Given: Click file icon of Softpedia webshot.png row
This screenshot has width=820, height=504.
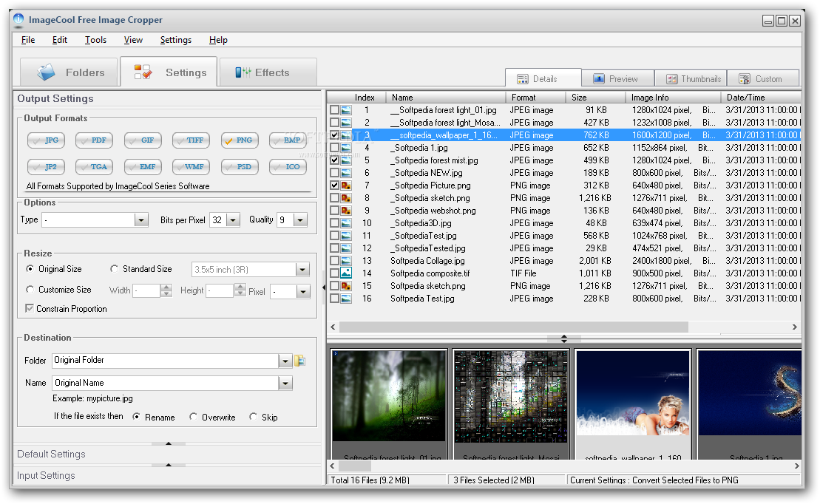Looking at the screenshot, I should click(346, 210).
